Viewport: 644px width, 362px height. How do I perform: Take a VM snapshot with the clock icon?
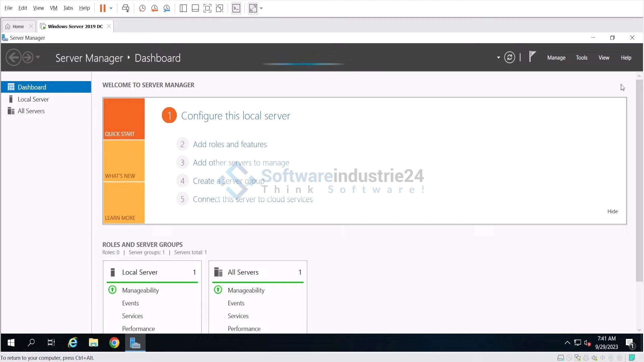pos(142,8)
